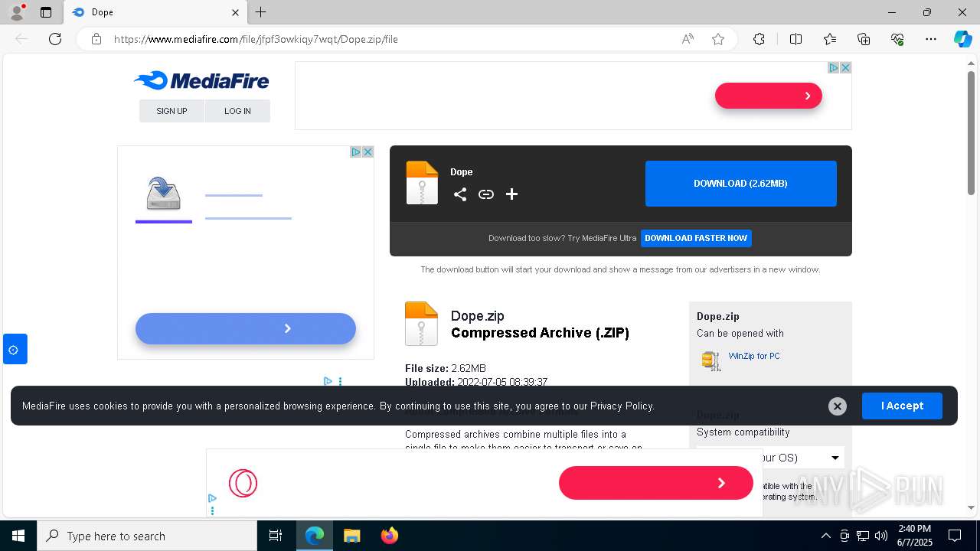The width and height of the screenshot is (980, 551).
Task: Click the Dope.zip file name heading
Action: coord(478,316)
